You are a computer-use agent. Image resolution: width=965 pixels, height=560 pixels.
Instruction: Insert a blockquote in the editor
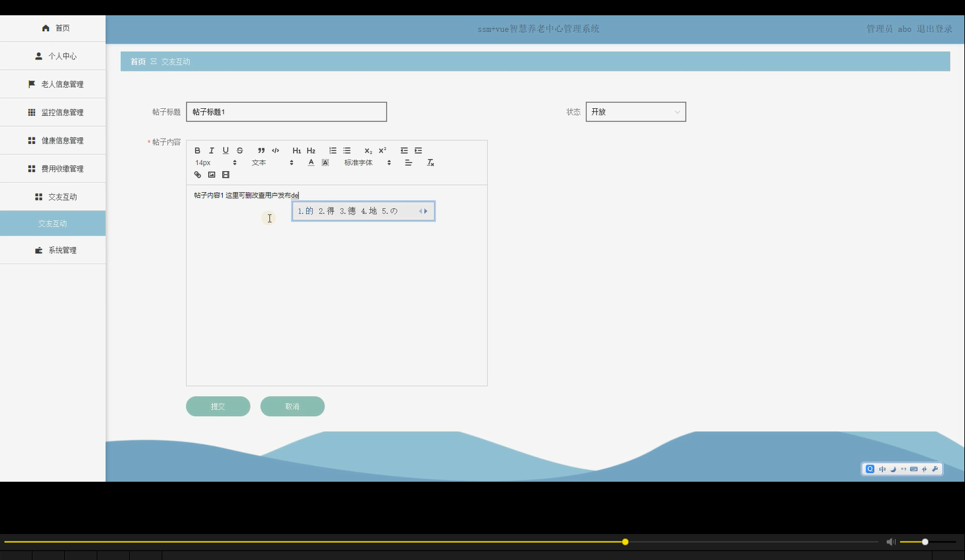261,150
